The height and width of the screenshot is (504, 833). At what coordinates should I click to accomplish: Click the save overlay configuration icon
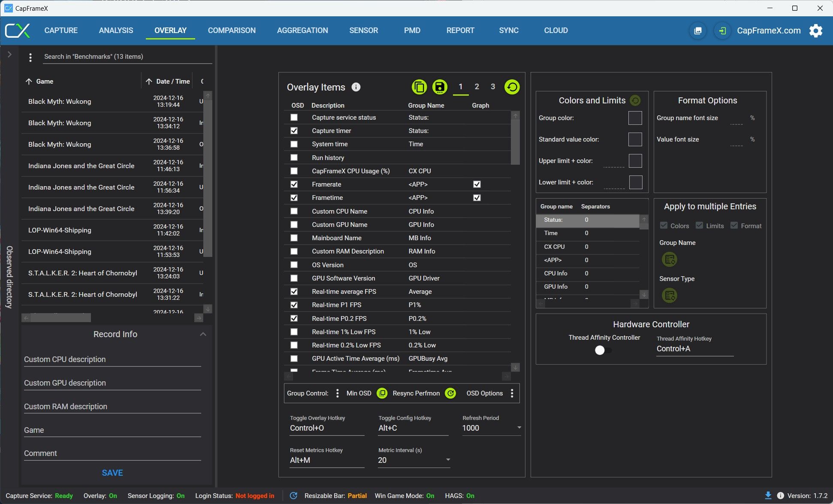[x=439, y=87]
